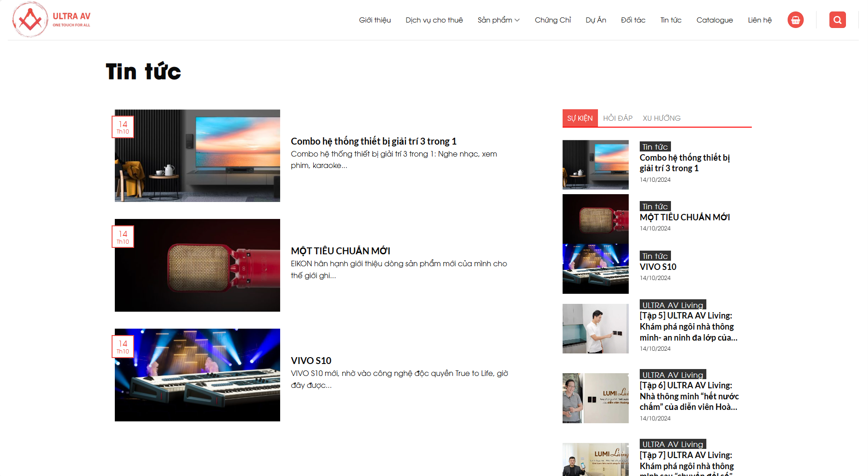Open the shopping cart icon

[x=795, y=20]
